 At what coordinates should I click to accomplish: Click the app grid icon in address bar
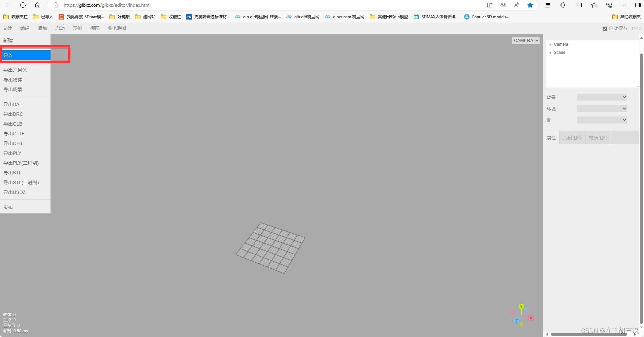point(490,5)
